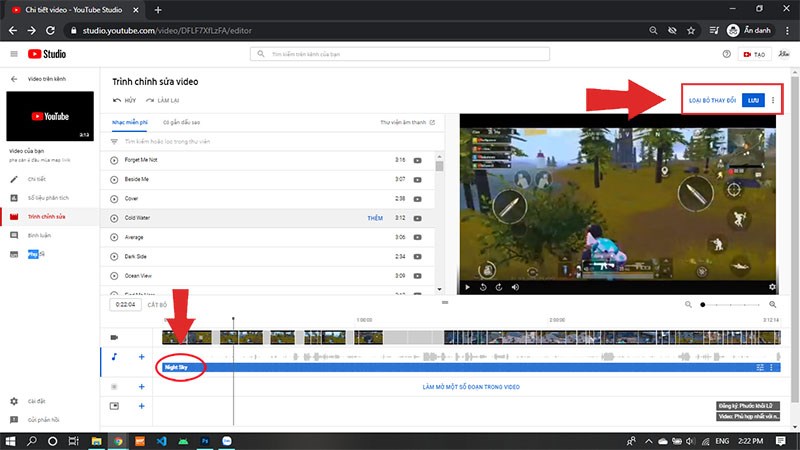Image resolution: width=800 pixels, height=450 pixels.
Task: Mute the video preview volume
Action: coord(515,287)
